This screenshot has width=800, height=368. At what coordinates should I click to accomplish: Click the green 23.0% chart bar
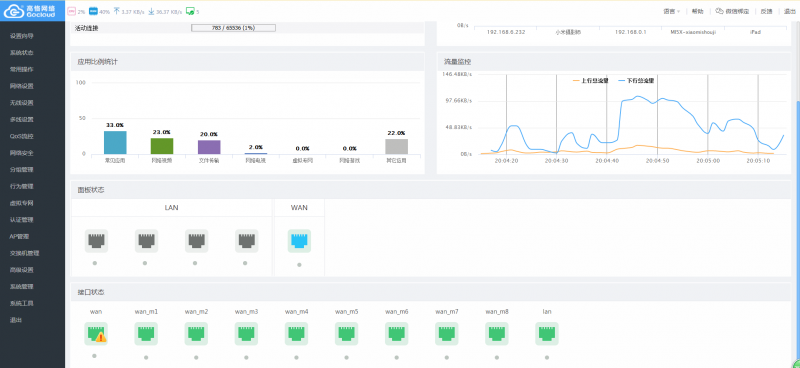click(162, 146)
